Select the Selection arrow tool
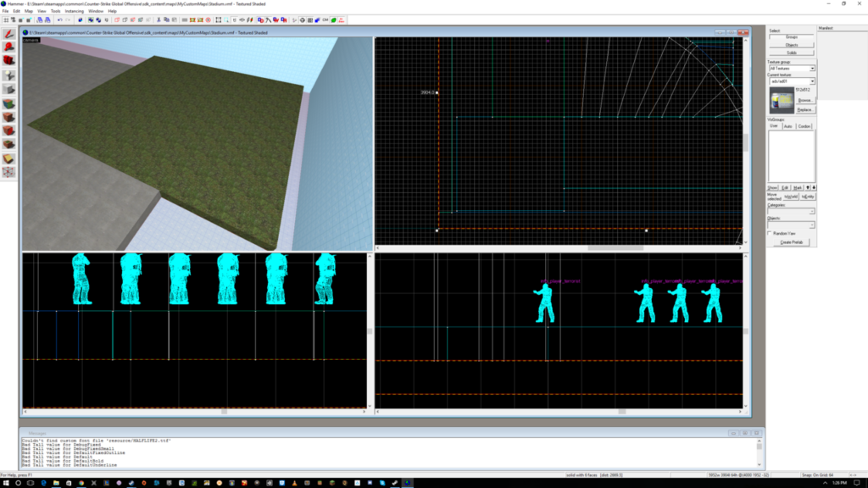The width and height of the screenshot is (868, 488). click(8, 34)
